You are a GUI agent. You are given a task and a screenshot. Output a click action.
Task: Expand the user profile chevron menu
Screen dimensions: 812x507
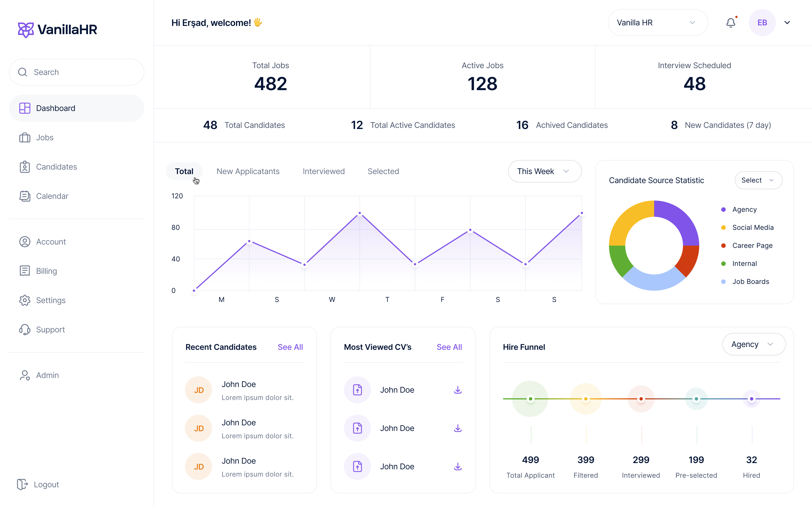(x=787, y=23)
